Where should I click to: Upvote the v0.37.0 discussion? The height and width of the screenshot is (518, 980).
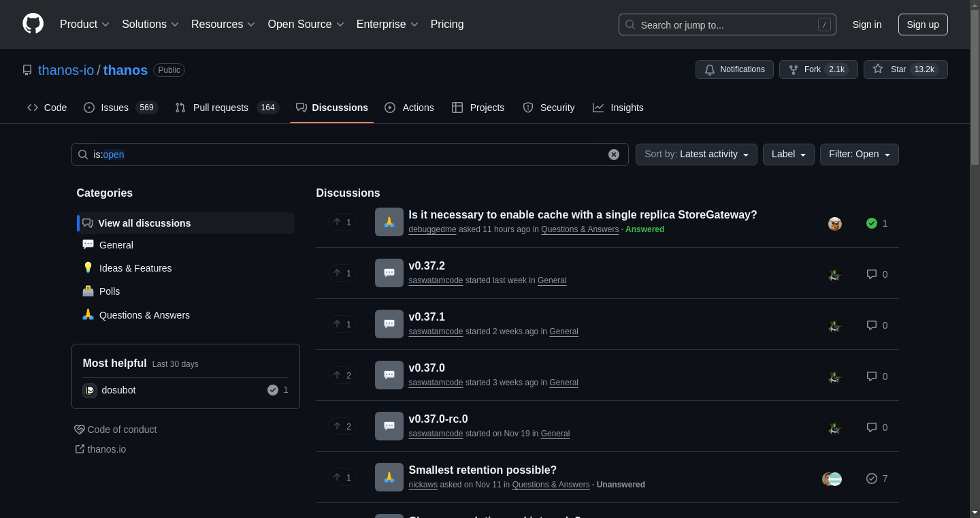pyautogui.click(x=342, y=375)
